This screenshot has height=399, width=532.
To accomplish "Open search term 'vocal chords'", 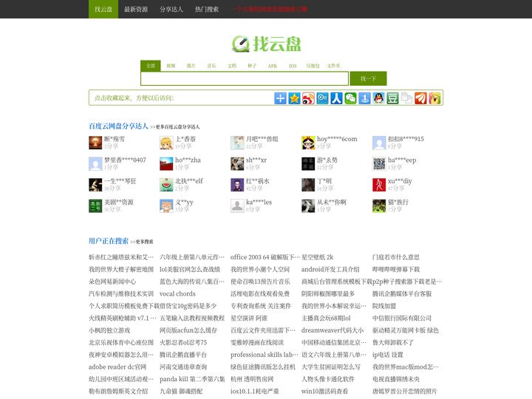I will coord(177,294).
